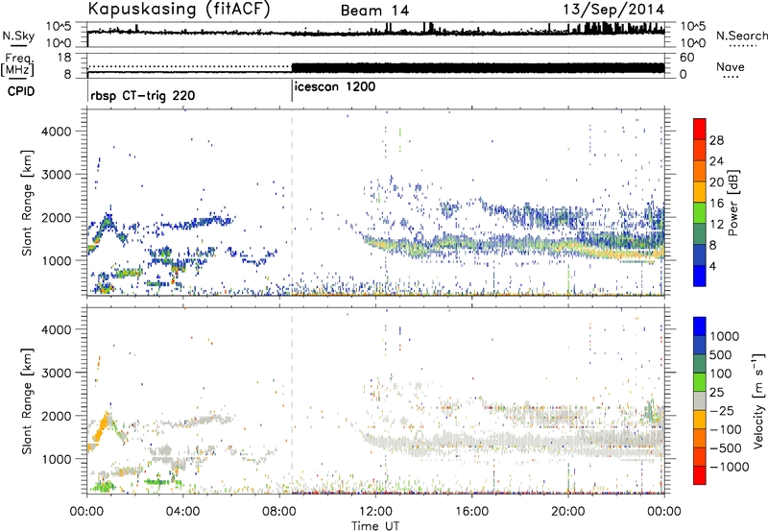
Task: Click the 'rbsp CT-trig 220' label
Action: (142, 95)
